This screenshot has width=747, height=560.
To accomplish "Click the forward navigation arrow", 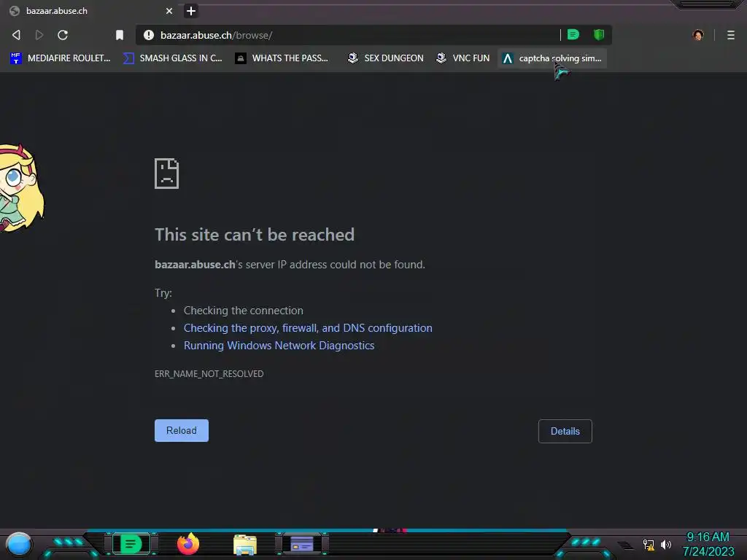I will [39, 35].
